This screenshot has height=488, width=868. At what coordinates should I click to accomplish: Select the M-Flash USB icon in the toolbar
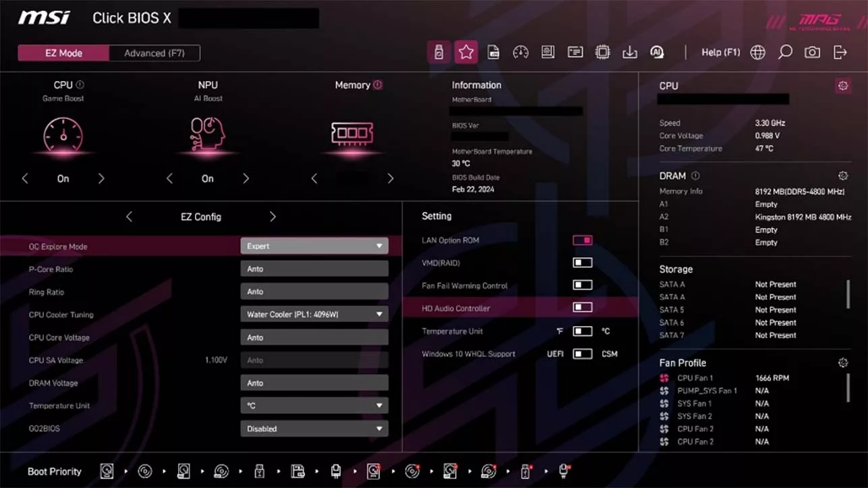[438, 52]
